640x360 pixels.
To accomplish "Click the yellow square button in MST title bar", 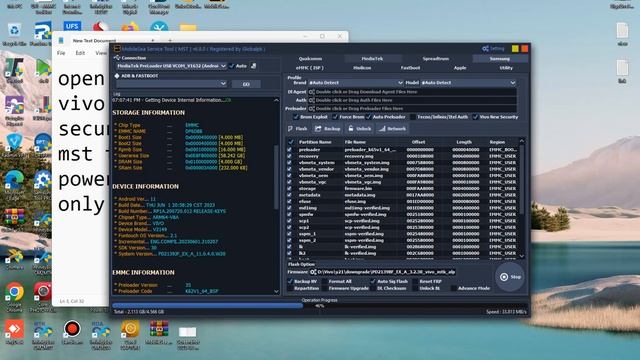I will [515, 49].
